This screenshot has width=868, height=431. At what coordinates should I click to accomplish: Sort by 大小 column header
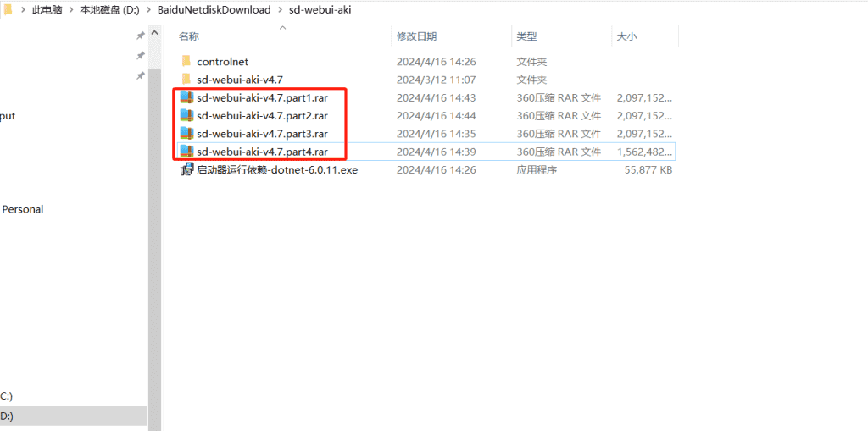[626, 36]
